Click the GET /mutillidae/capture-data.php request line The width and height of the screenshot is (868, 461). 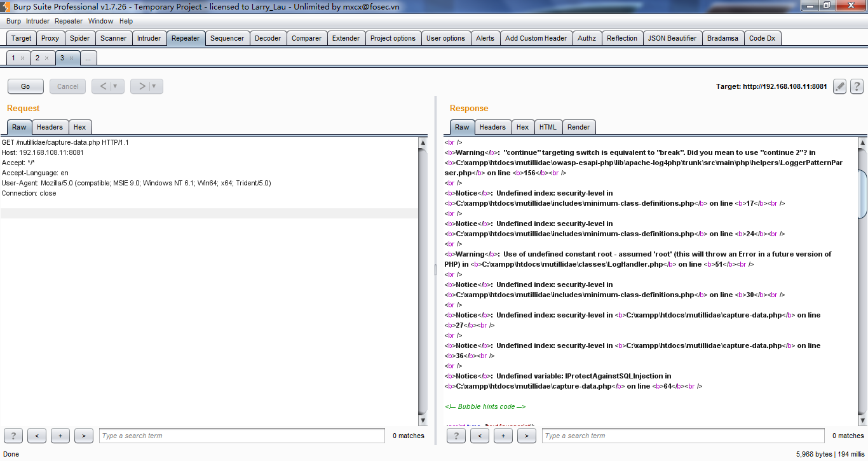click(65, 142)
